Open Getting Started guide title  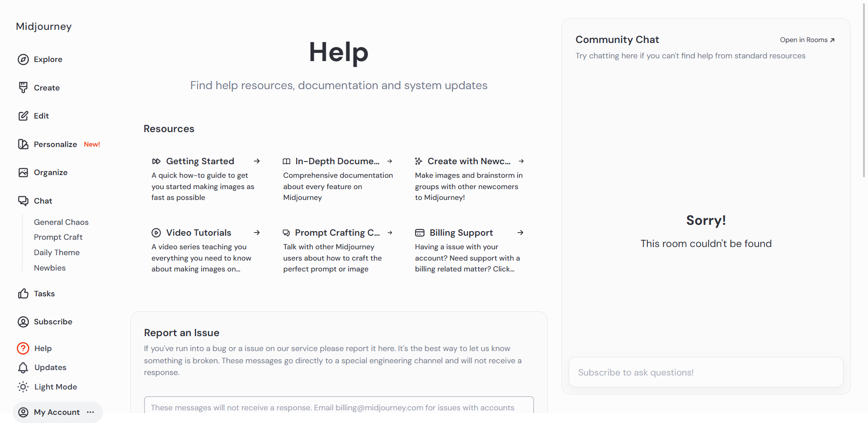click(x=200, y=161)
